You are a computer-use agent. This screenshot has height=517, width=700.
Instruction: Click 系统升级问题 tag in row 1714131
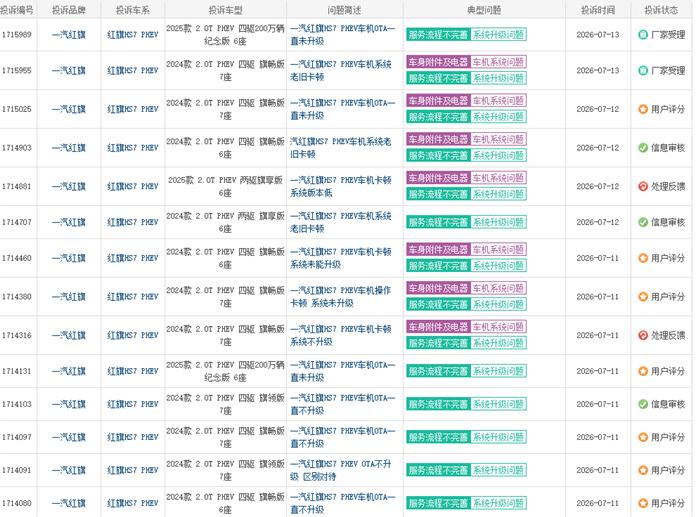[x=498, y=371]
